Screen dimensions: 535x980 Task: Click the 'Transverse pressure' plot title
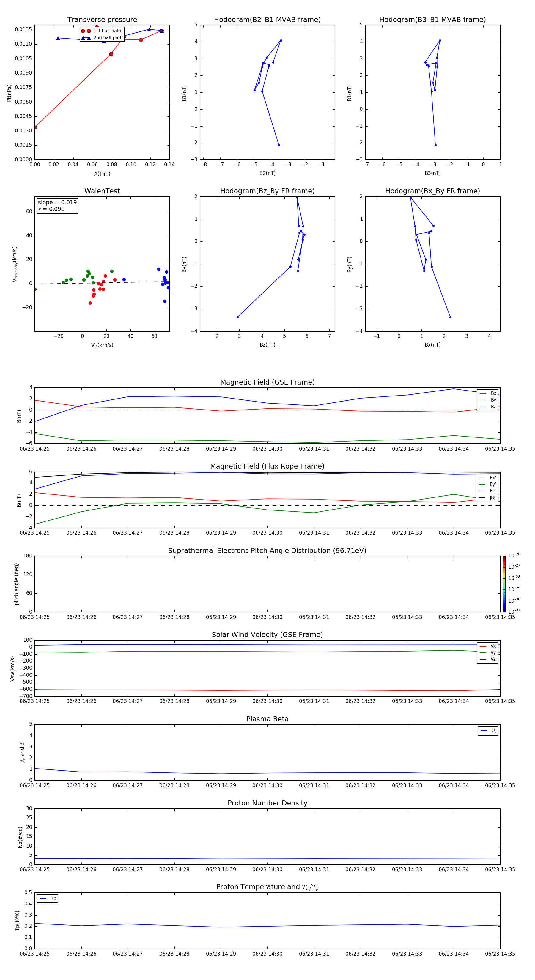tap(102, 20)
